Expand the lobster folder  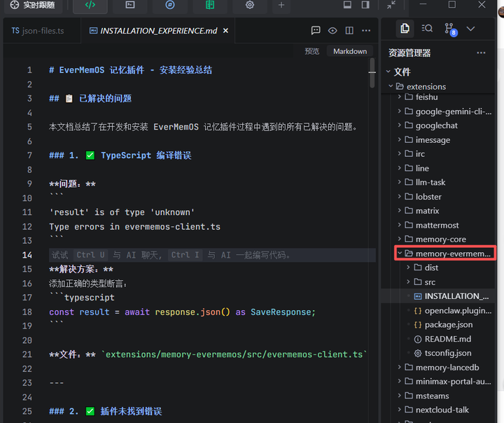click(x=399, y=197)
